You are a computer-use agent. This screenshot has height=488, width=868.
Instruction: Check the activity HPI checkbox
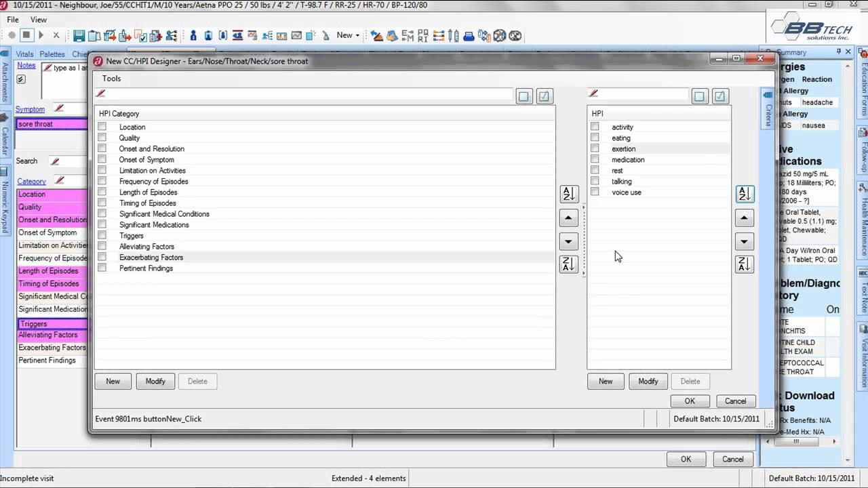click(x=595, y=127)
